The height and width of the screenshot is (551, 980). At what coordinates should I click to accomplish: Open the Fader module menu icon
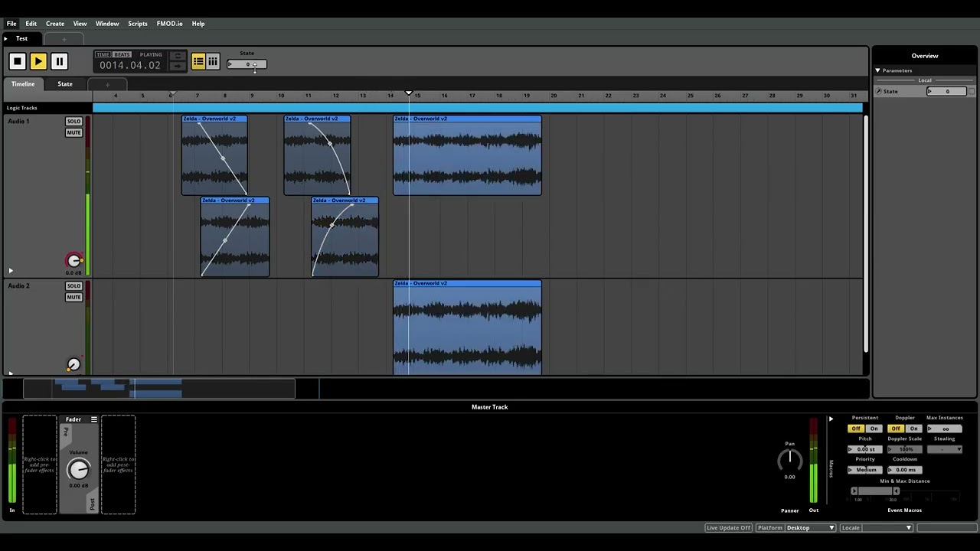[x=93, y=419]
